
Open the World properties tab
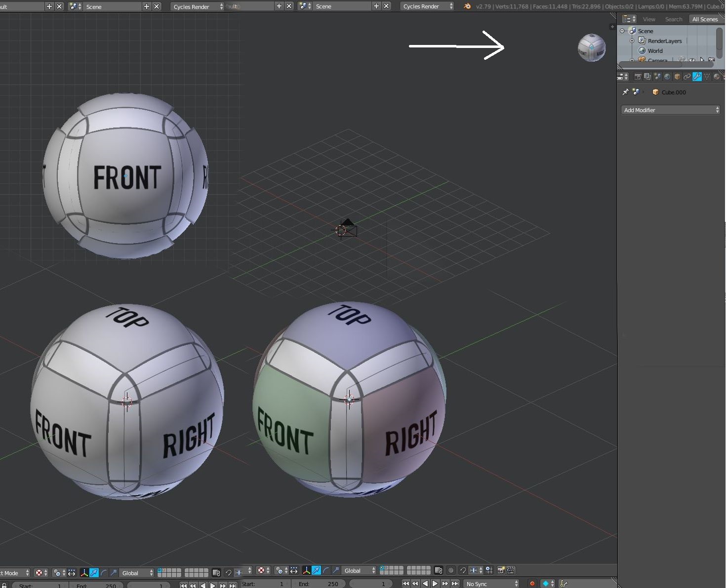(x=667, y=77)
